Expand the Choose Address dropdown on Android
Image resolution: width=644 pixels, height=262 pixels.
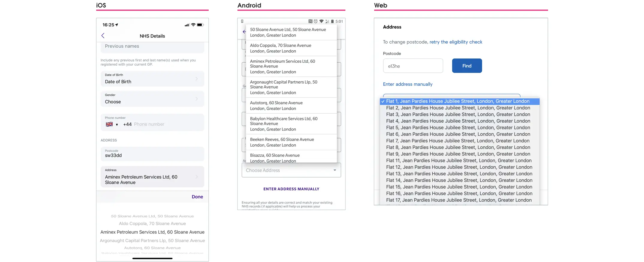pos(291,170)
